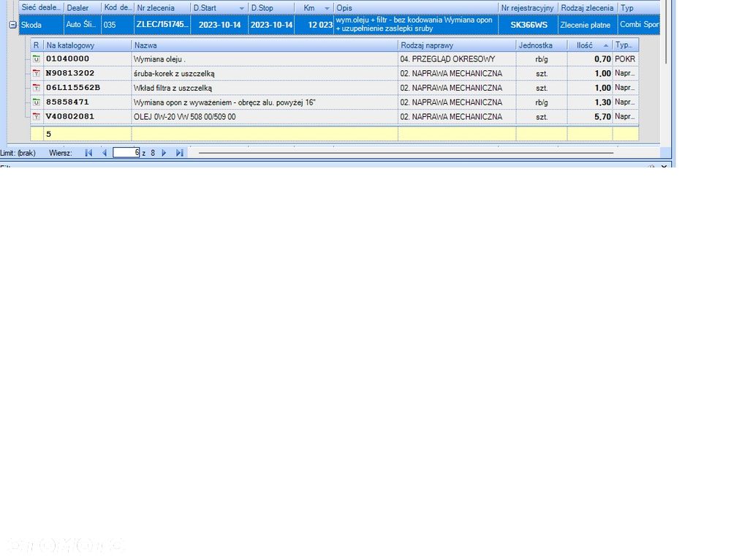Sort by Opis column header
This screenshot has width=731, height=560.
pos(416,8)
